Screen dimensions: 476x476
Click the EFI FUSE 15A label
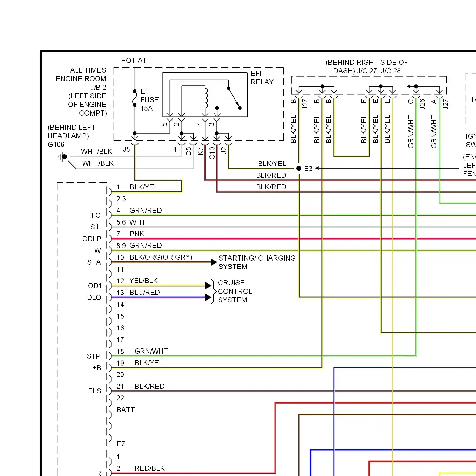click(149, 100)
